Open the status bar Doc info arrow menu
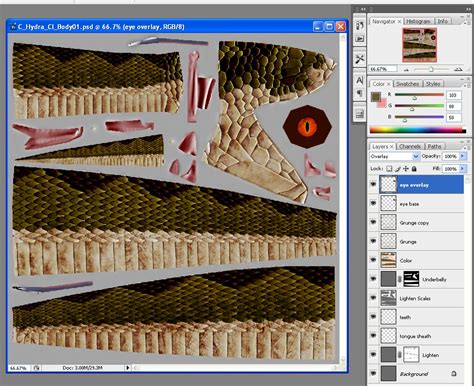The width and height of the screenshot is (474, 386). pos(127,368)
